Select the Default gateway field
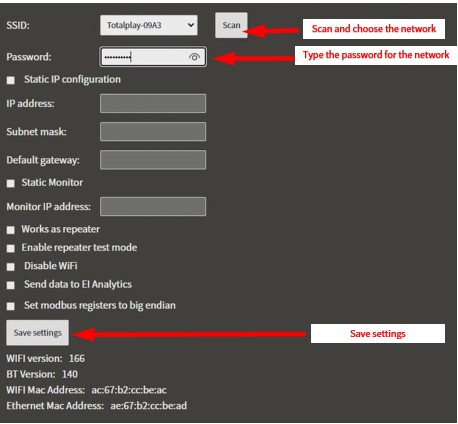The height and width of the screenshot is (424, 458). [153, 160]
